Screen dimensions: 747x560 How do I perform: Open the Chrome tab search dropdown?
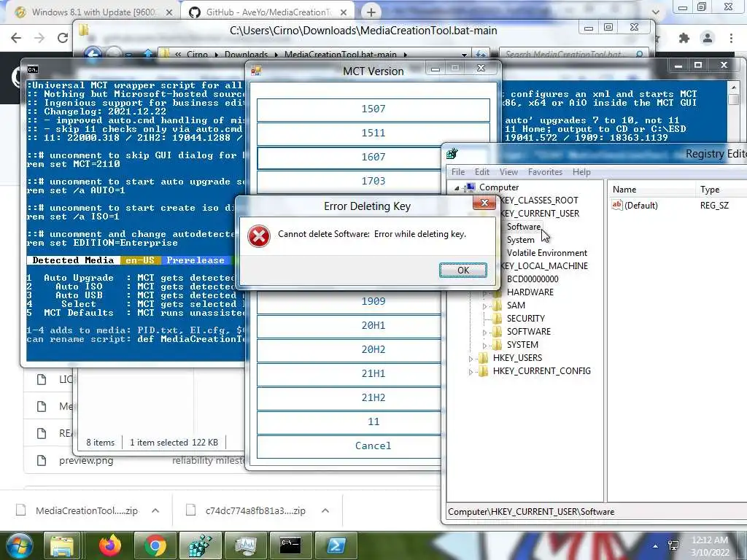tap(656, 12)
